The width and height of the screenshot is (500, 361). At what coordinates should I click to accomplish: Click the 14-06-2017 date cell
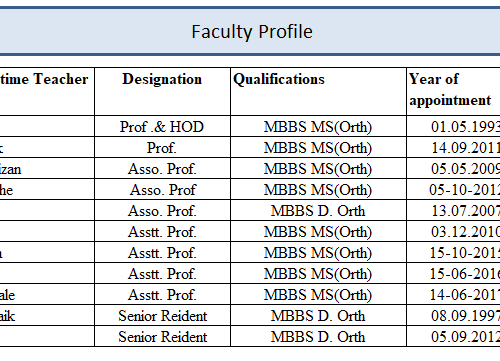(453, 294)
